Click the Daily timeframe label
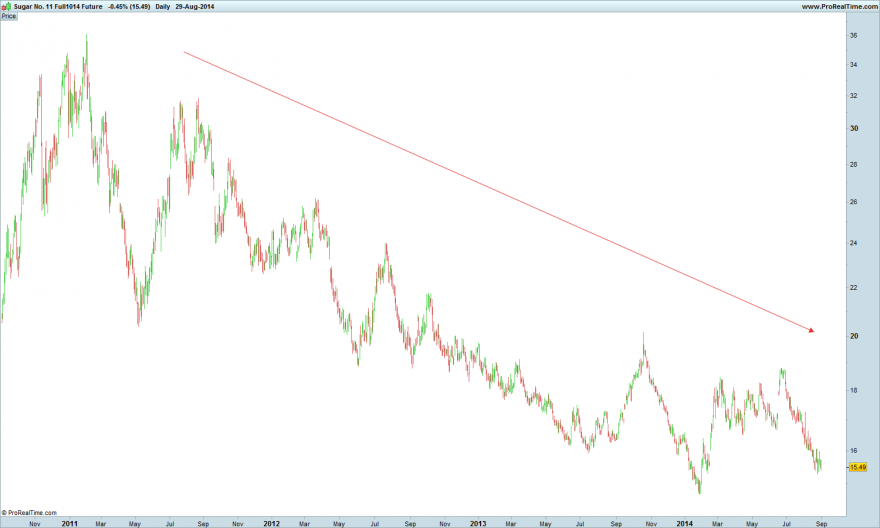This screenshot has height=528, width=880. (x=163, y=7)
